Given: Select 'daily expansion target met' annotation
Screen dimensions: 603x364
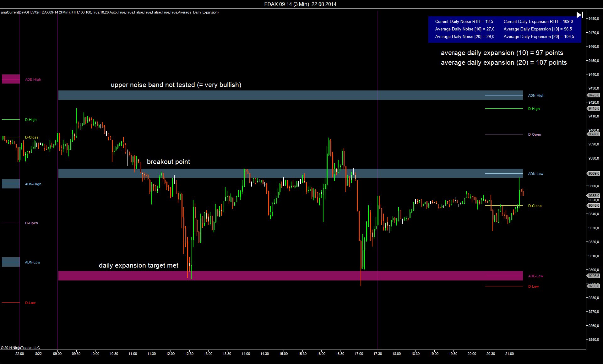Looking at the screenshot, I should pyautogui.click(x=139, y=265).
